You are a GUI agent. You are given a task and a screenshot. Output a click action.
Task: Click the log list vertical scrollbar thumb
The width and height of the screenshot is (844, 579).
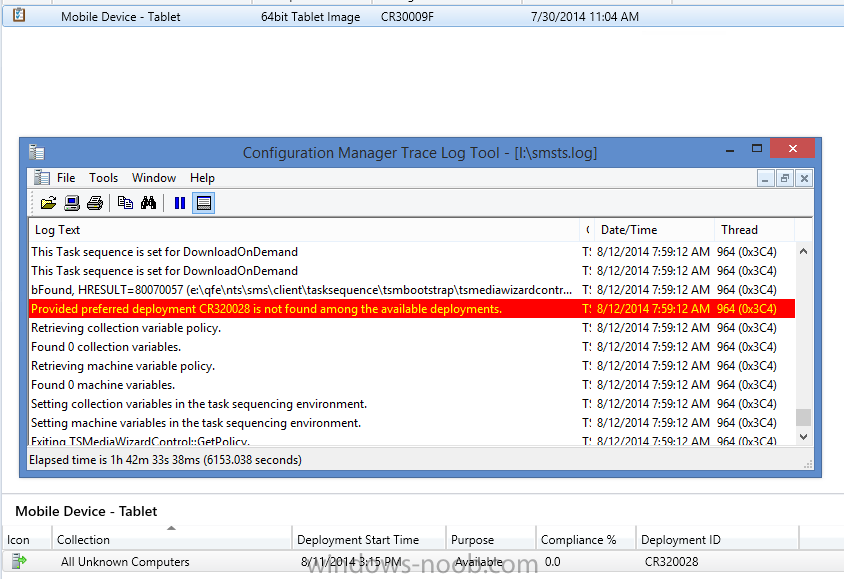(x=804, y=417)
